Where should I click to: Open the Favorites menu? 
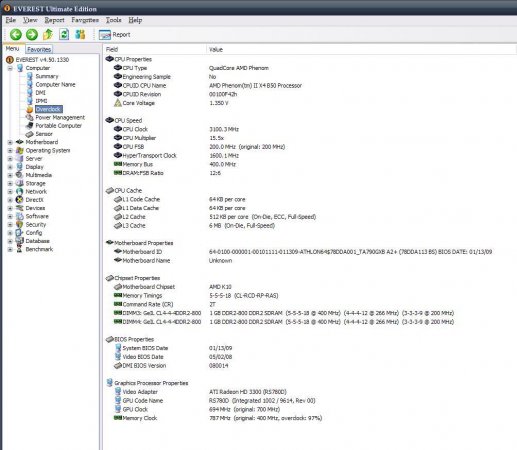(x=85, y=20)
